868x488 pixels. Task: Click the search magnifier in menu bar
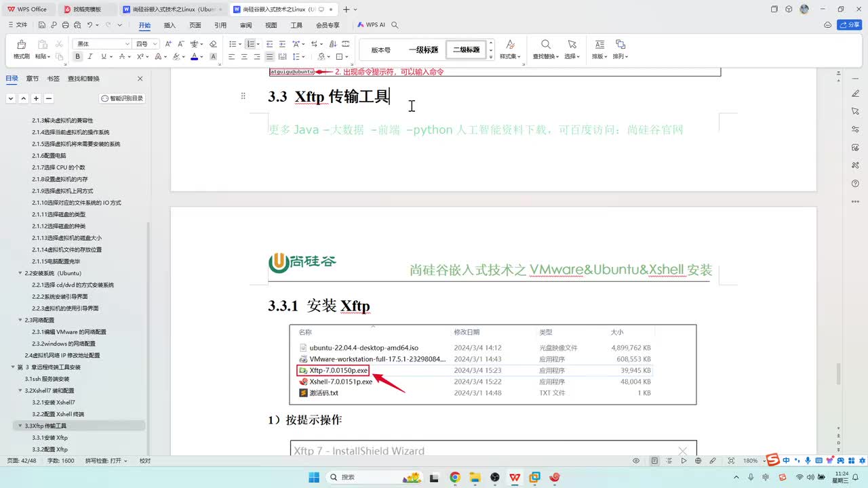[x=395, y=25]
